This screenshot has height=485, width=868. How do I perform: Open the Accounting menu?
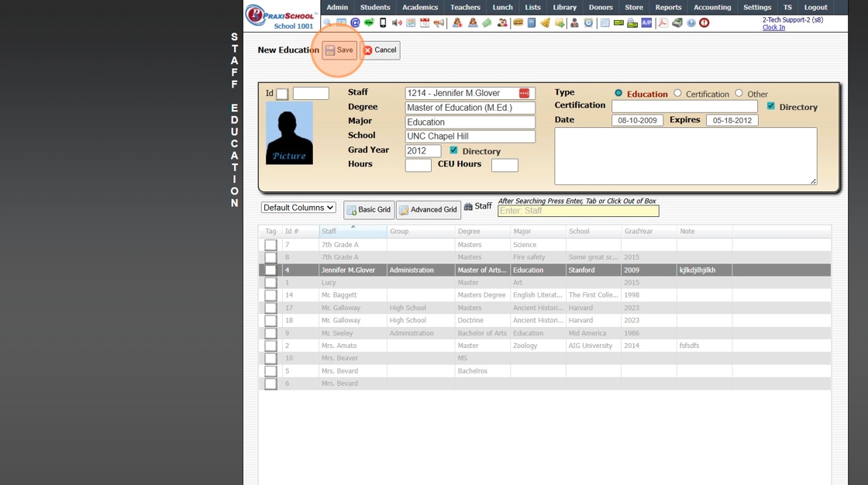pyautogui.click(x=711, y=7)
